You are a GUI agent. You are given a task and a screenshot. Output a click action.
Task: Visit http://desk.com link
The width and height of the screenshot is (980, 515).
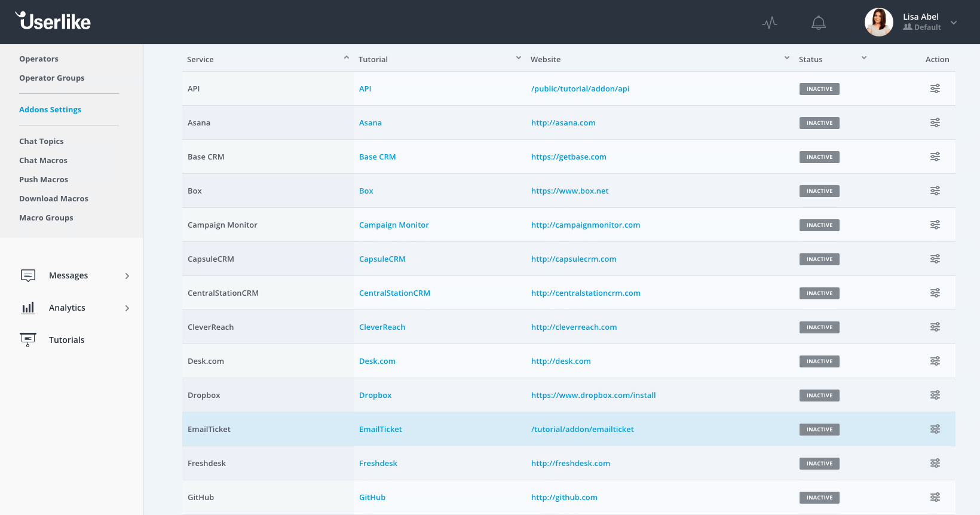tap(561, 361)
